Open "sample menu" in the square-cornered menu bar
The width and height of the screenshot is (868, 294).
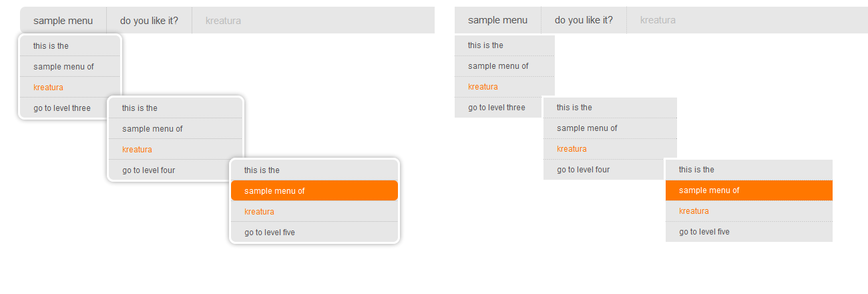[x=497, y=20]
